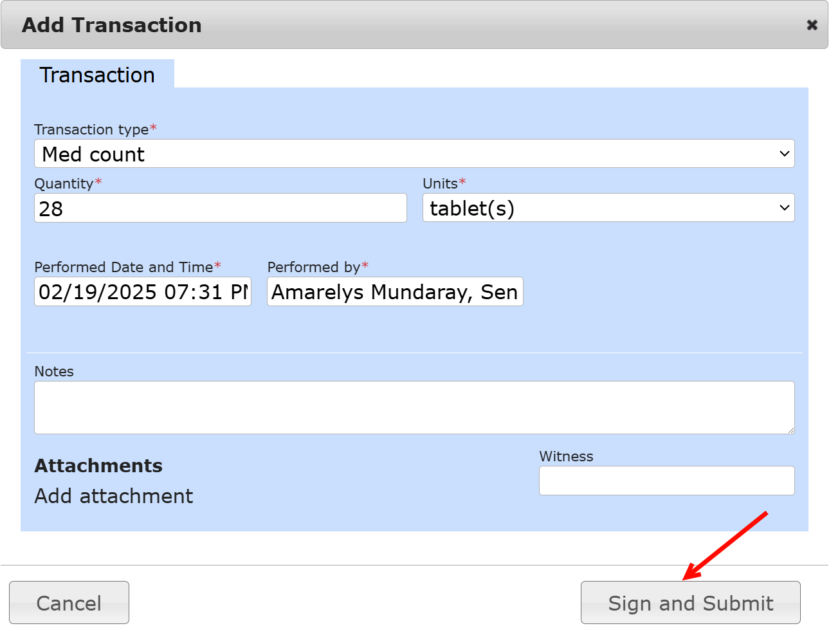Switch to the Transaction tab
The height and width of the screenshot is (644, 831).
pos(97,75)
